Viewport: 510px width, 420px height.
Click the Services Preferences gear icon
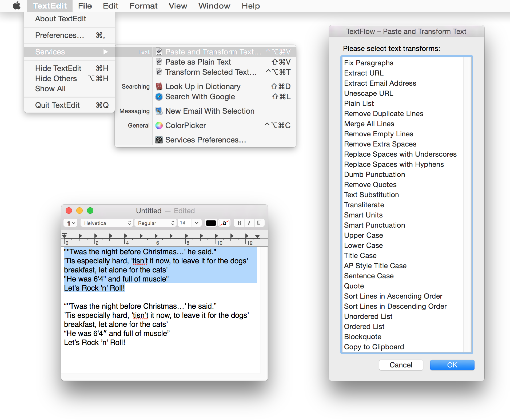click(x=159, y=140)
